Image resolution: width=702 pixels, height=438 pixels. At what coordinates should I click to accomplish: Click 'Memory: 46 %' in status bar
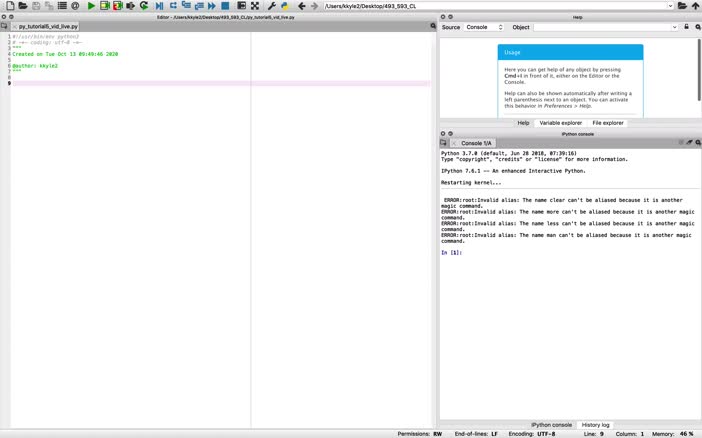[672, 434]
